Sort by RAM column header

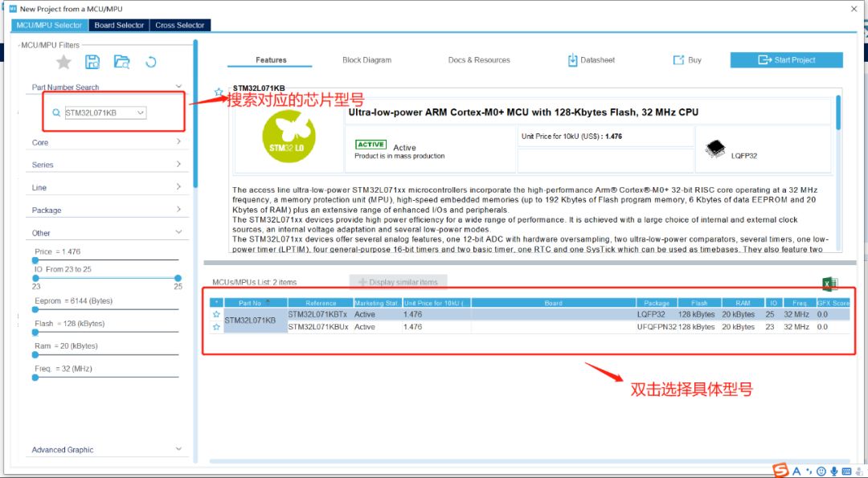pos(743,303)
